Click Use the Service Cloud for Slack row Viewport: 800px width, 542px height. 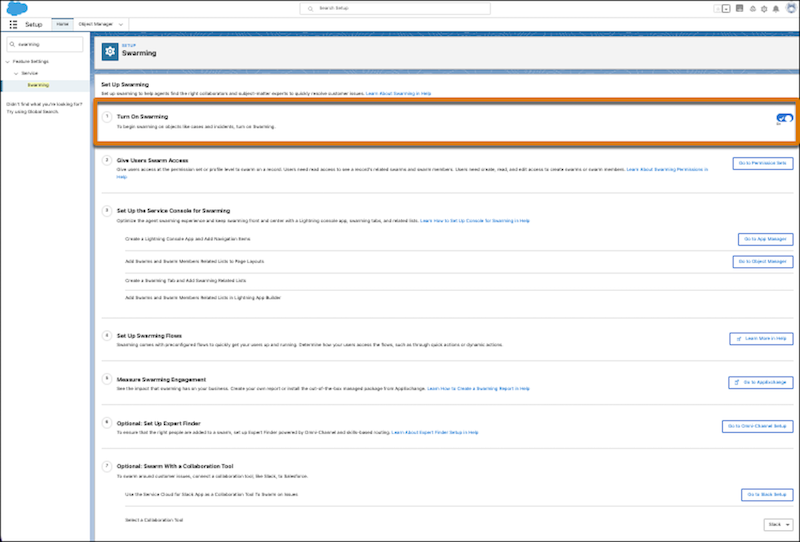[211, 495]
